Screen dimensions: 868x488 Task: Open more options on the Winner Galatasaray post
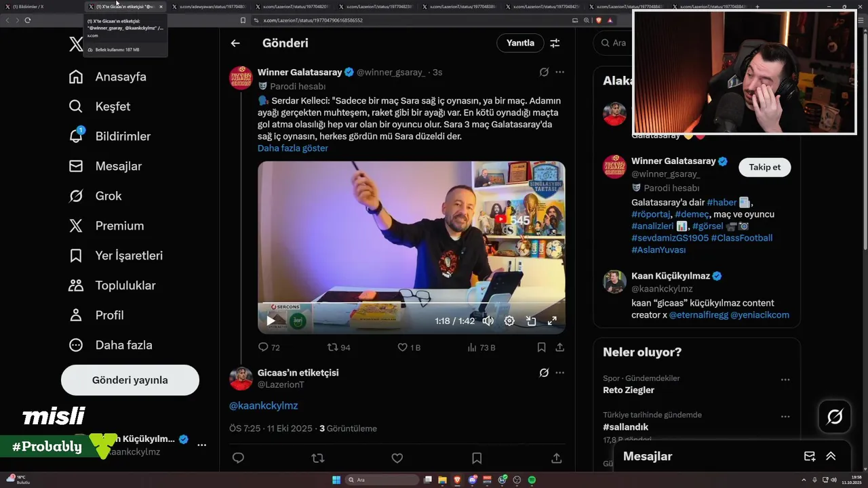point(559,72)
